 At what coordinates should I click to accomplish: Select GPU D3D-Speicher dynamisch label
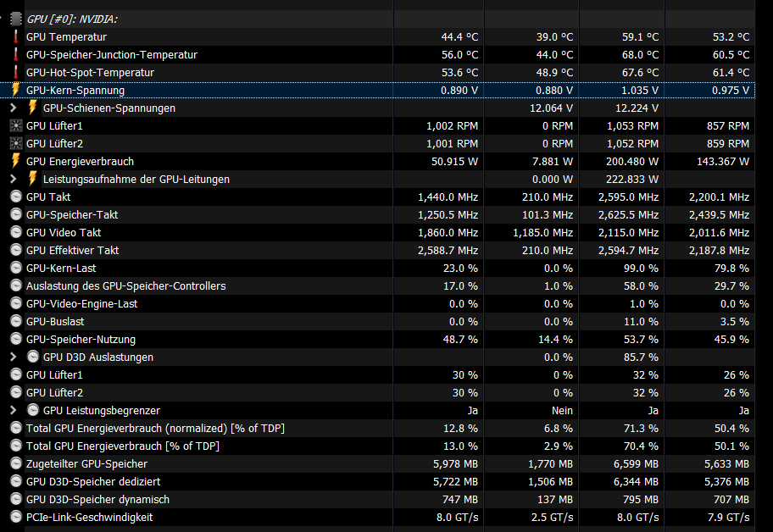(97, 499)
